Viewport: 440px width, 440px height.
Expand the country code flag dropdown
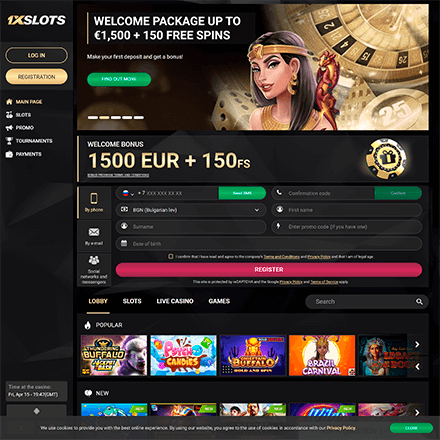point(128,193)
